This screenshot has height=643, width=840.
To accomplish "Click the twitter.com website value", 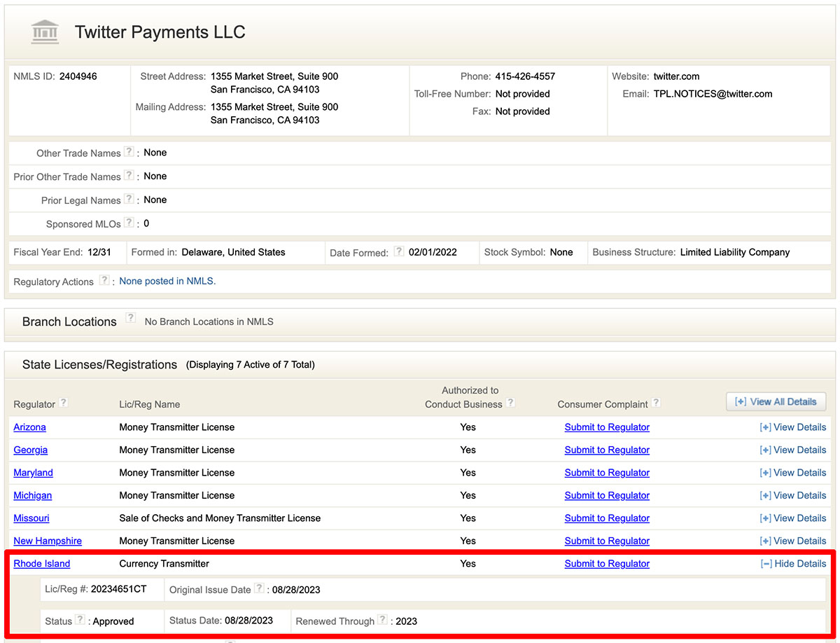I will point(676,76).
